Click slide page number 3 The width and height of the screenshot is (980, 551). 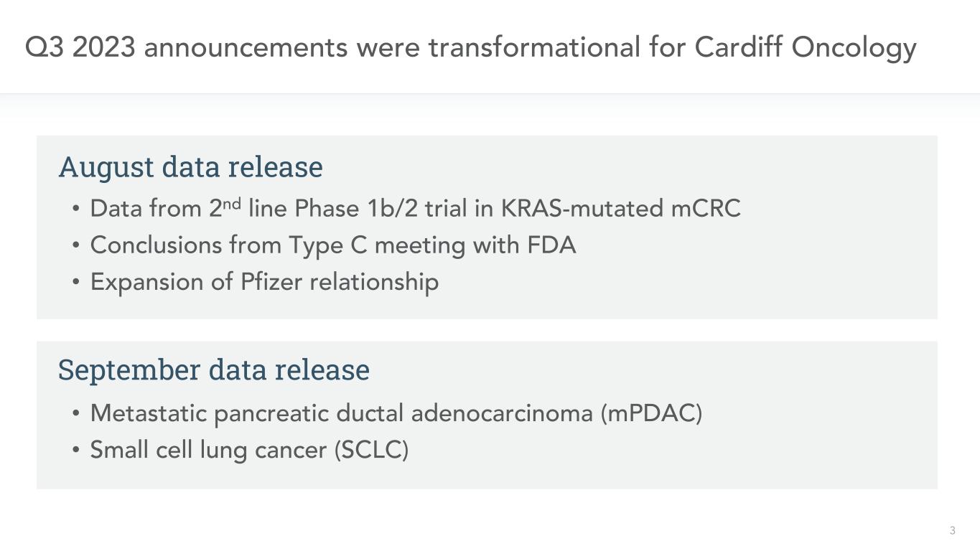pos(952,531)
